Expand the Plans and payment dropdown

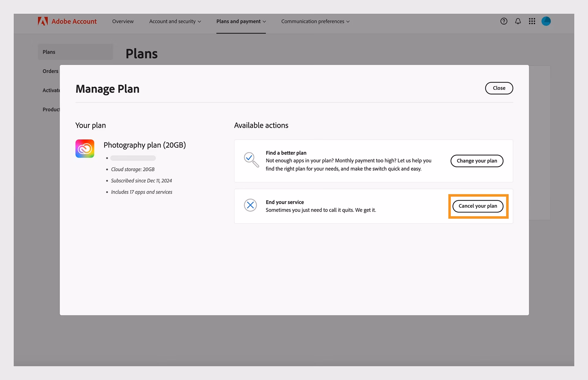tap(241, 21)
